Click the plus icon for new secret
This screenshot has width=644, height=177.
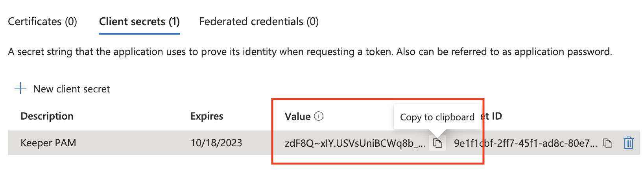(x=20, y=88)
